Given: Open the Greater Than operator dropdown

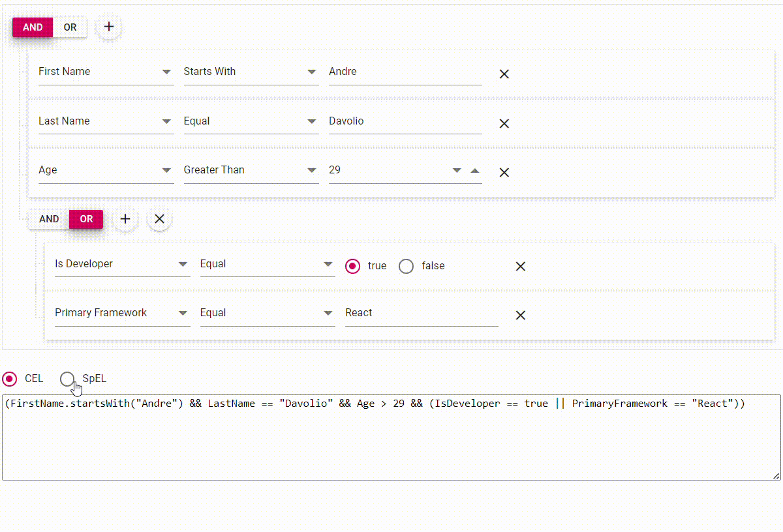Looking at the screenshot, I should click(x=251, y=170).
